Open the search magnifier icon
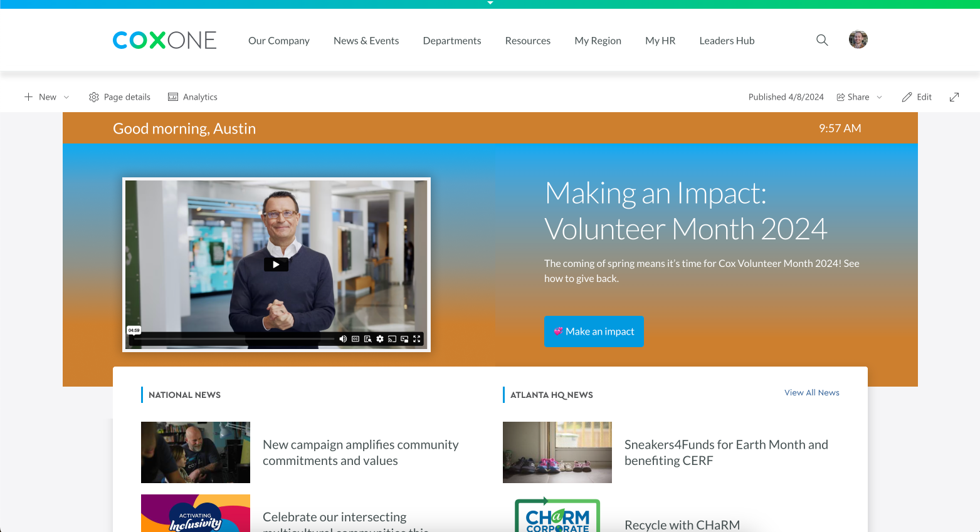Viewport: 980px width, 532px height. (x=822, y=40)
